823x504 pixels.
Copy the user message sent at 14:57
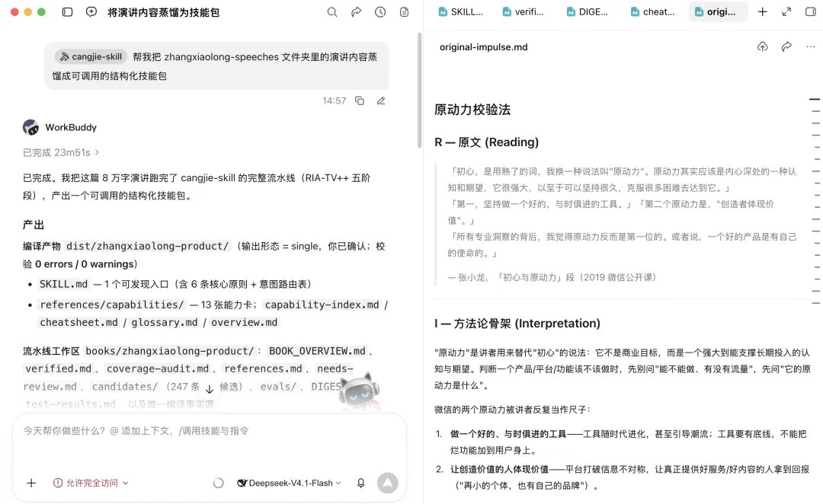pyautogui.click(x=360, y=100)
